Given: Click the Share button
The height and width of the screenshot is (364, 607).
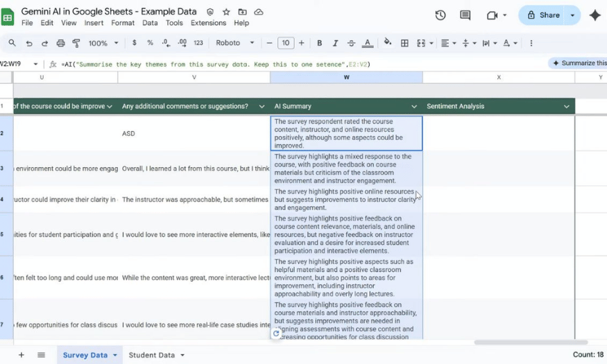Looking at the screenshot, I should click(543, 15).
